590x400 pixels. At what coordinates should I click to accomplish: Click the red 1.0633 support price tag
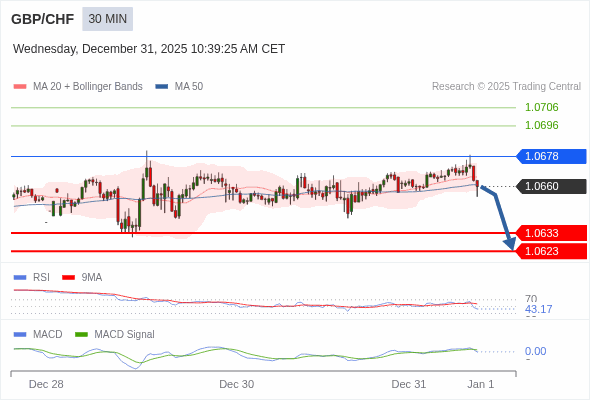551,233
